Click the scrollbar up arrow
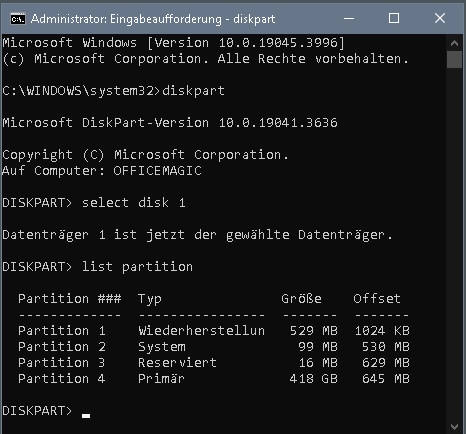This screenshot has height=434, width=466. 454,43
